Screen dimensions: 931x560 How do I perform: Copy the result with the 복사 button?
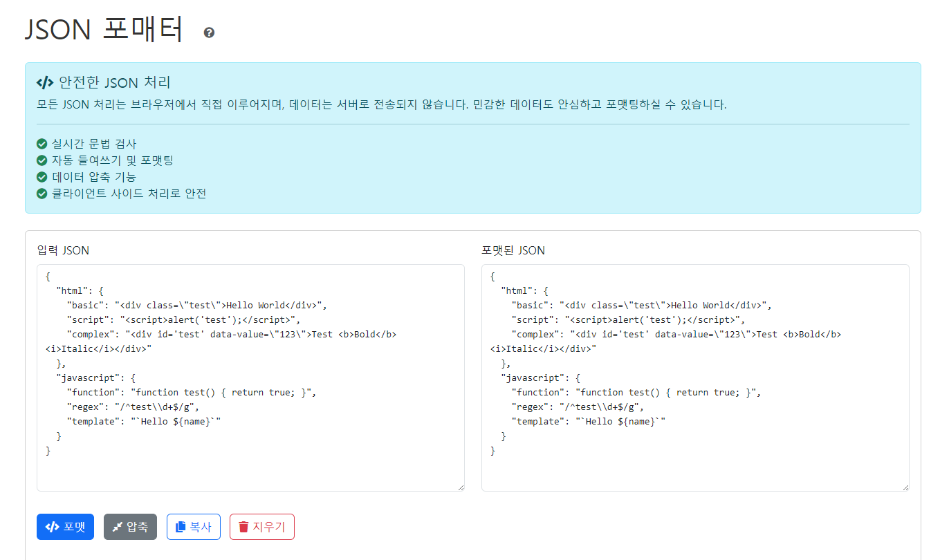(x=194, y=527)
